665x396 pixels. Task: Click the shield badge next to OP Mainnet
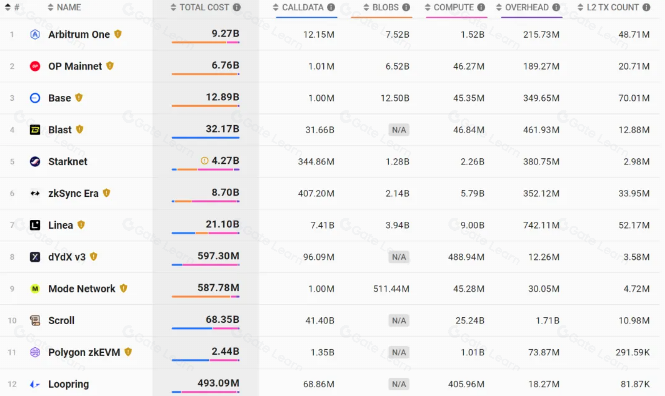(x=110, y=66)
